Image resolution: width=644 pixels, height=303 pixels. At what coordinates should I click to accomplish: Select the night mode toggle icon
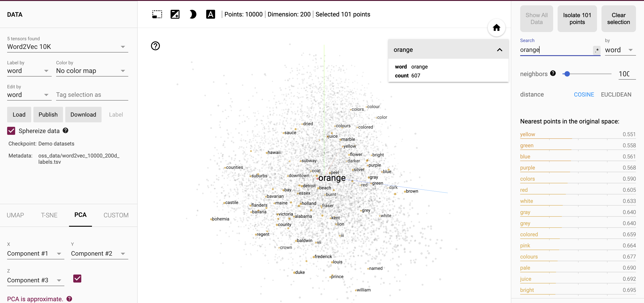192,14
